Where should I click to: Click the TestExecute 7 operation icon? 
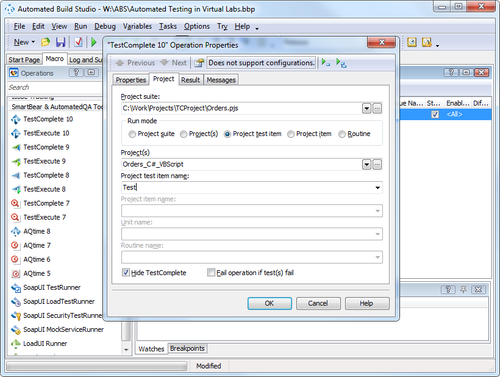pyautogui.click(x=15, y=217)
